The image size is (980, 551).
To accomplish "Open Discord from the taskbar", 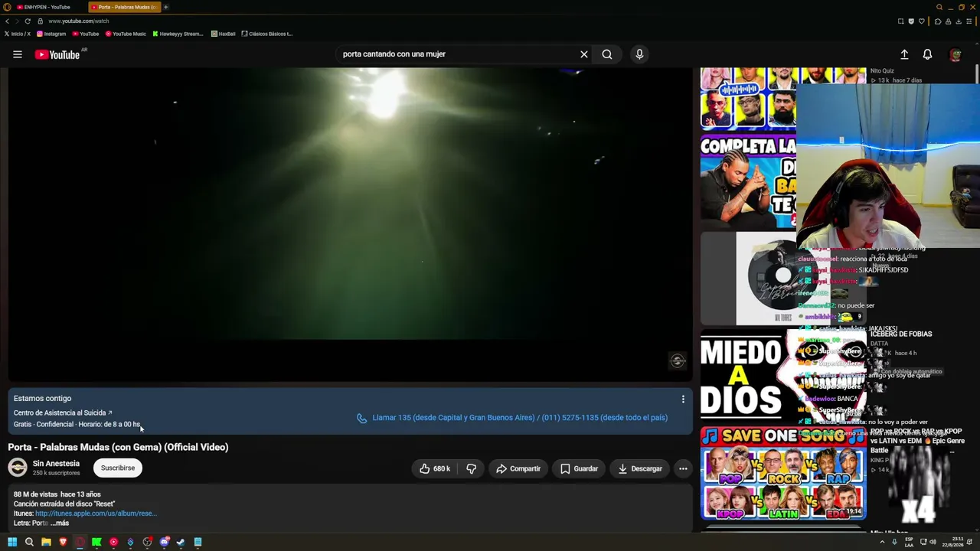I will (164, 542).
